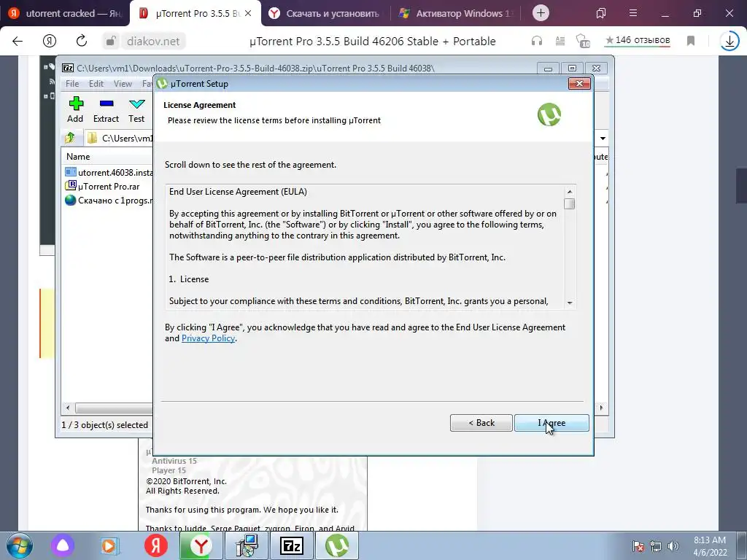Bookmark this page
The width and height of the screenshot is (747, 560).
691,41
